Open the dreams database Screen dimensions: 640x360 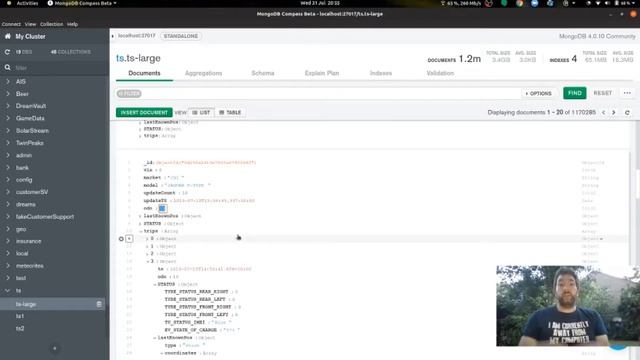click(x=26, y=204)
